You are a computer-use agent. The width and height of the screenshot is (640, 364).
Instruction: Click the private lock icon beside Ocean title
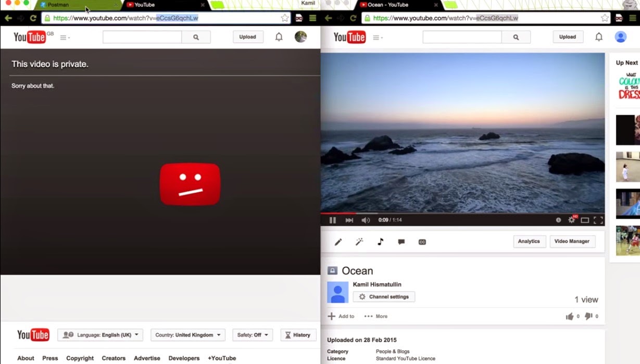[x=332, y=271]
